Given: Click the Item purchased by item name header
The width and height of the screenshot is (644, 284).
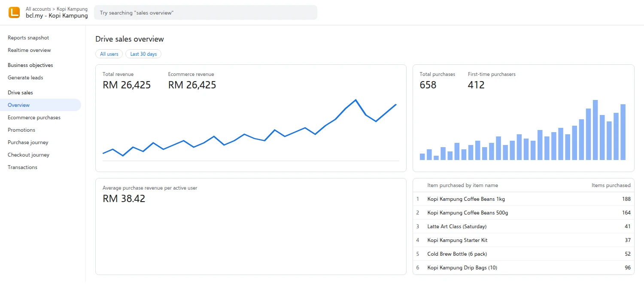Looking at the screenshot, I should pyautogui.click(x=463, y=185).
